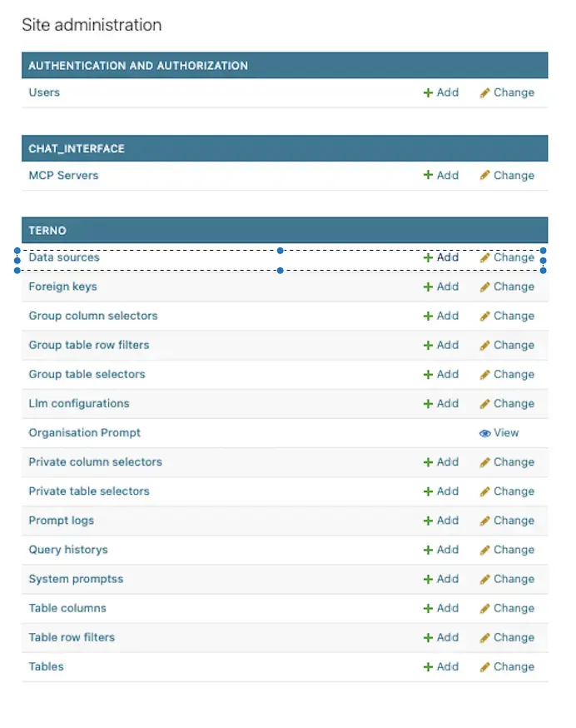Screen dimensions: 576x728
Task: Open the TERNO app section header
Action: point(47,231)
